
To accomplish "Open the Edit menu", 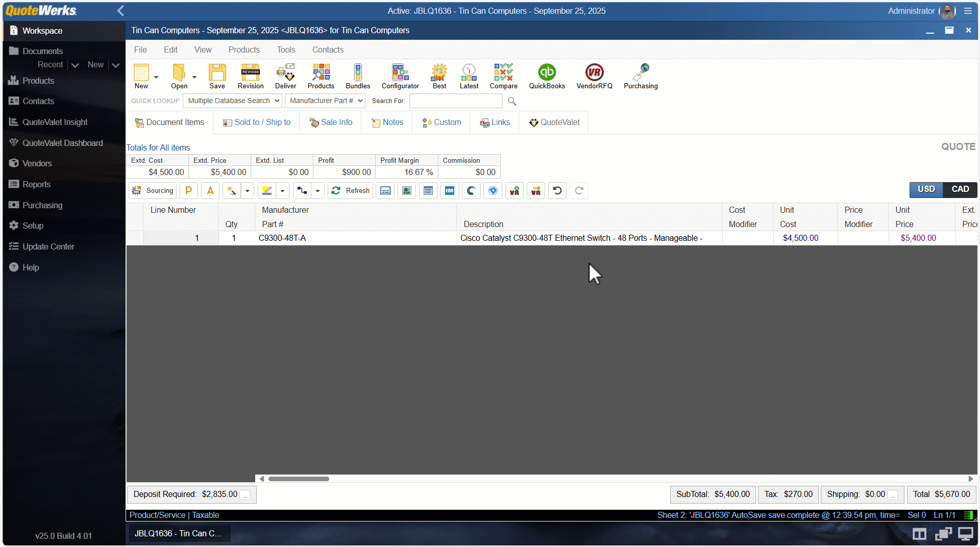I will pos(170,50).
